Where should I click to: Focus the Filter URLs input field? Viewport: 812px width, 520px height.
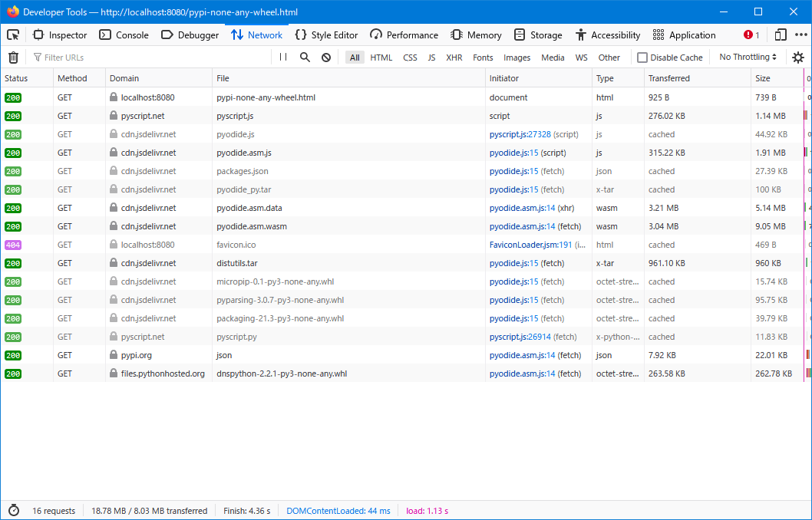150,58
